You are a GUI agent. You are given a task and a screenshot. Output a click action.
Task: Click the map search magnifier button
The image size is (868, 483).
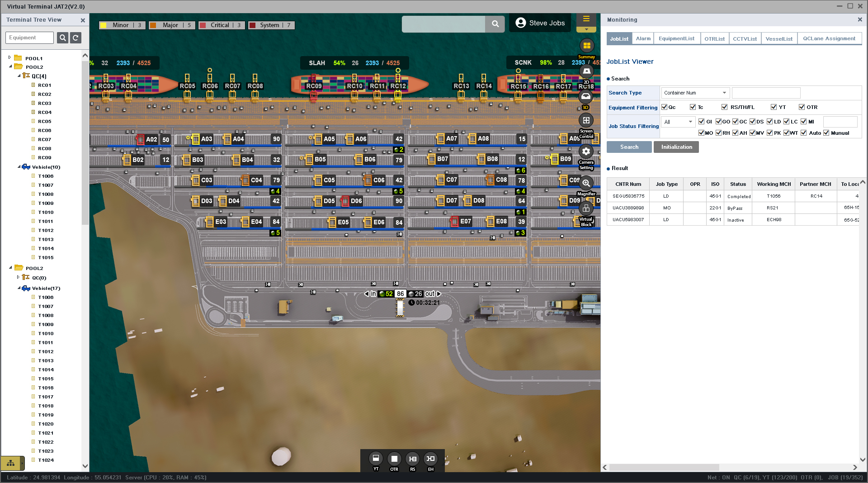coord(495,24)
